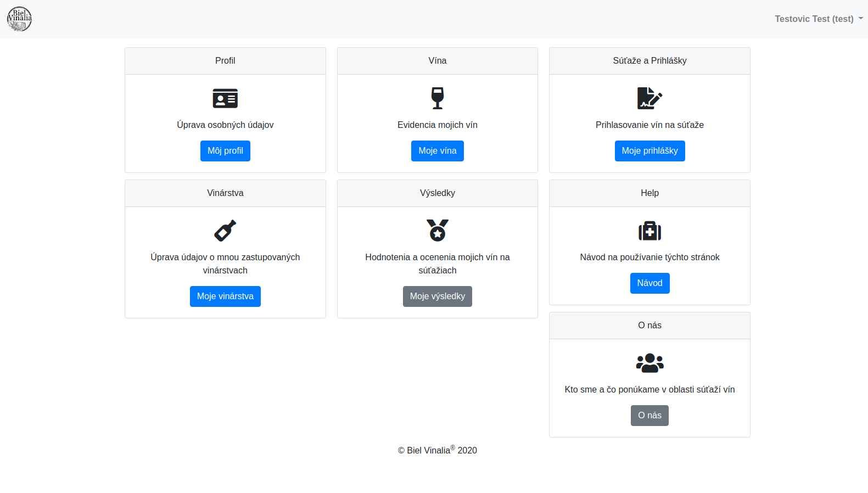Click the Vinárstva card header
The height and width of the screenshot is (493, 868).
225,193
